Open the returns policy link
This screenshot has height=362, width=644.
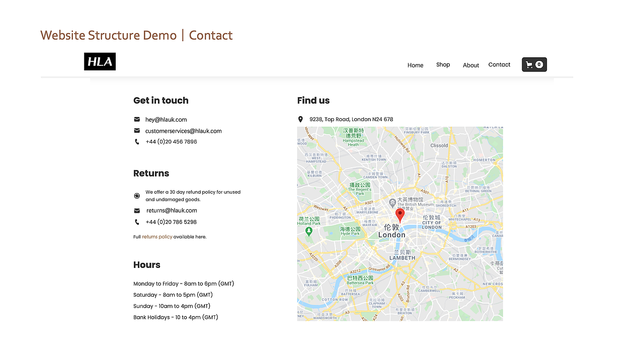pos(157,237)
